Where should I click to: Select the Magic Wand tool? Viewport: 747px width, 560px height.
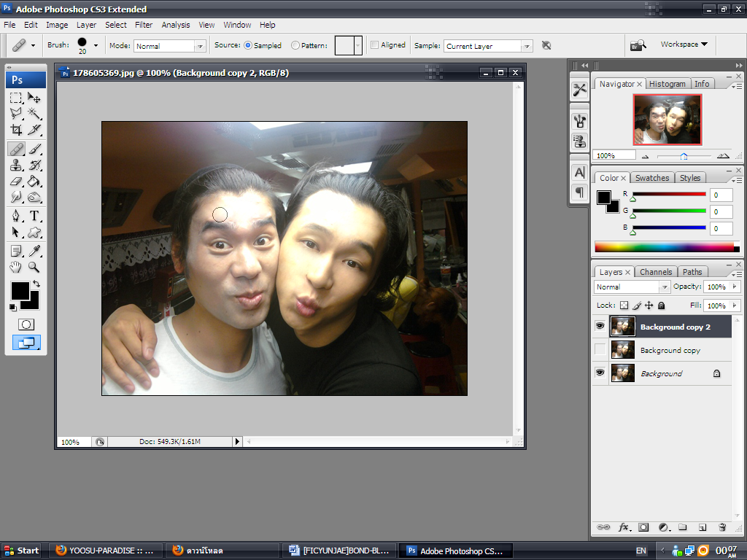tap(34, 114)
